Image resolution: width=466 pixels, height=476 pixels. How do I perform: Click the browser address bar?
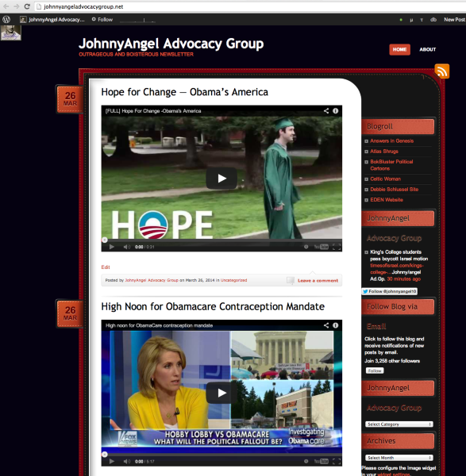tap(250, 6)
